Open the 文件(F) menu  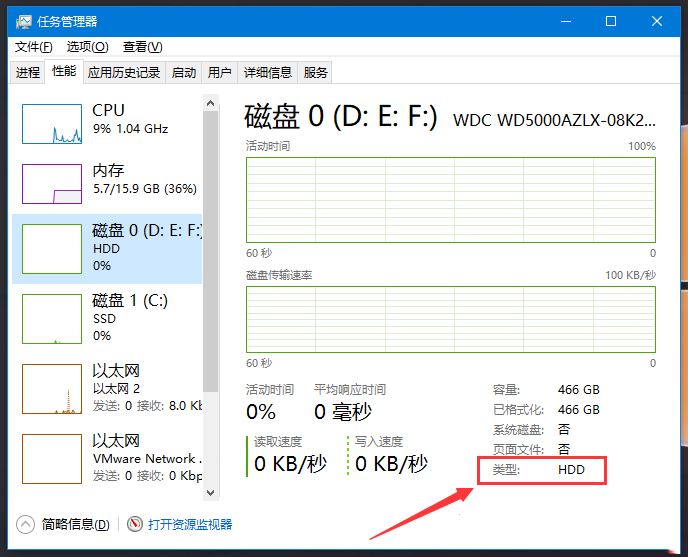(33, 47)
